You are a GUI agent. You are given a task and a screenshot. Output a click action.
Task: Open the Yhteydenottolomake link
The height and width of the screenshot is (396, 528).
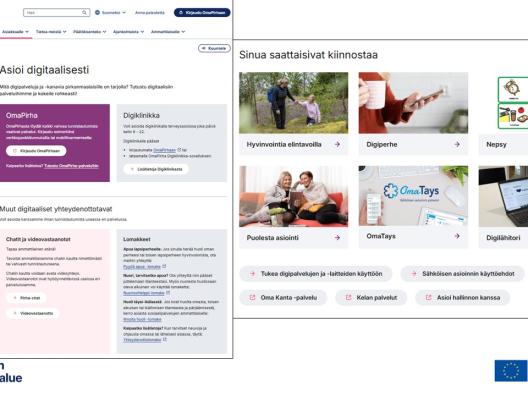142,340
